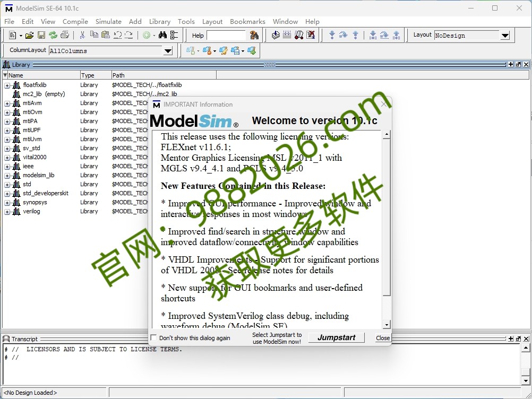Select the synopsys library row
This screenshot has width=532, height=399.
pos(35,202)
